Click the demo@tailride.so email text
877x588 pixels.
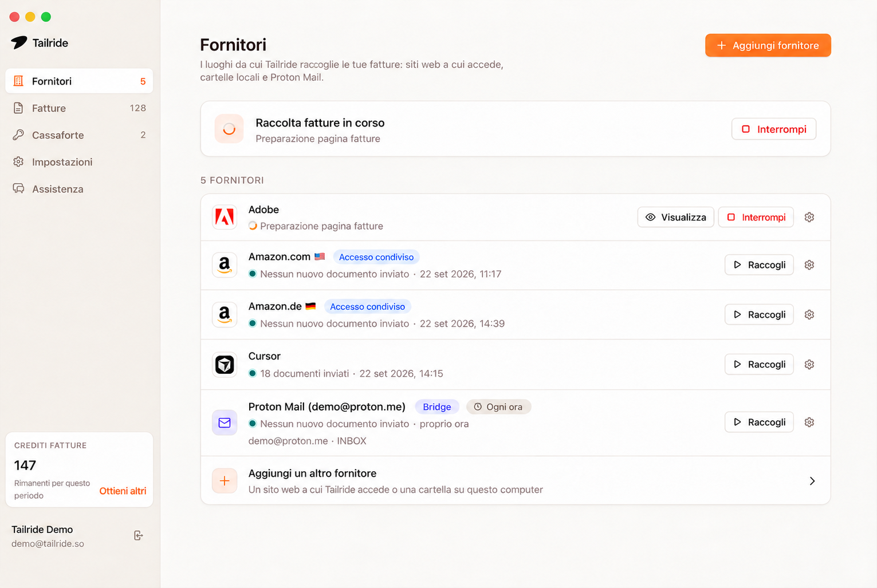(48, 544)
